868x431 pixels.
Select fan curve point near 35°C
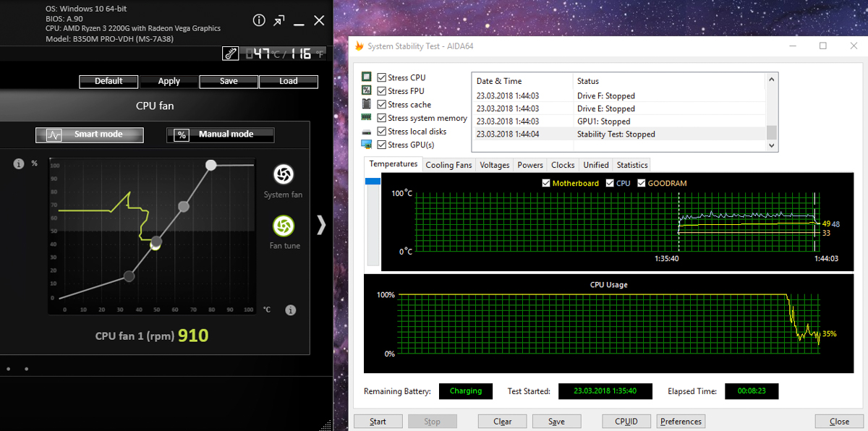(x=129, y=276)
